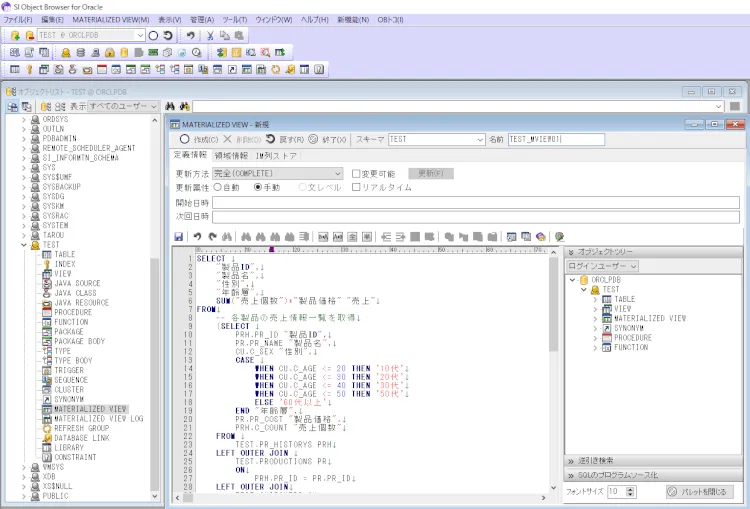The image size is (750, 509).
Task: Switch to the 領域情報 tab
Action: 231,156
